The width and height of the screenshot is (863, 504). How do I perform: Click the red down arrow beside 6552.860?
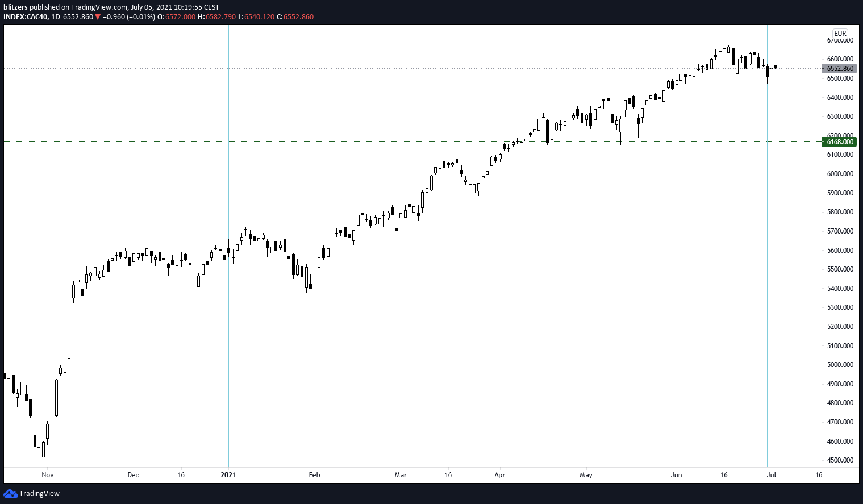[98, 17]
